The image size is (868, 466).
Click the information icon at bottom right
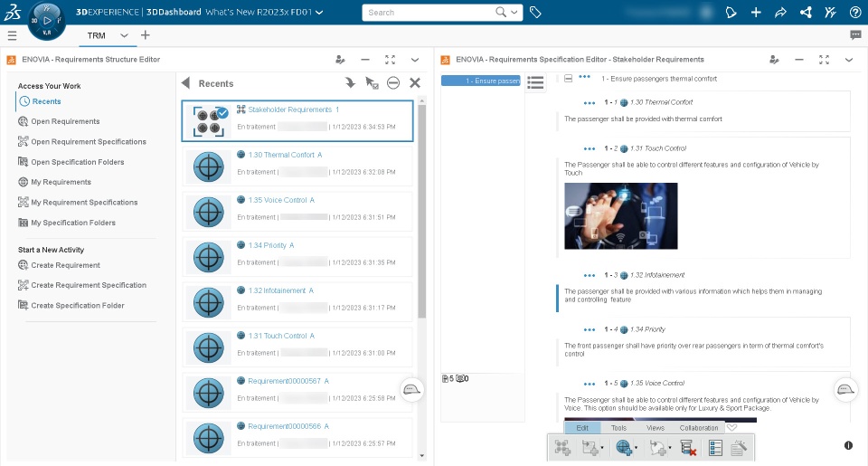pos(848,445)
